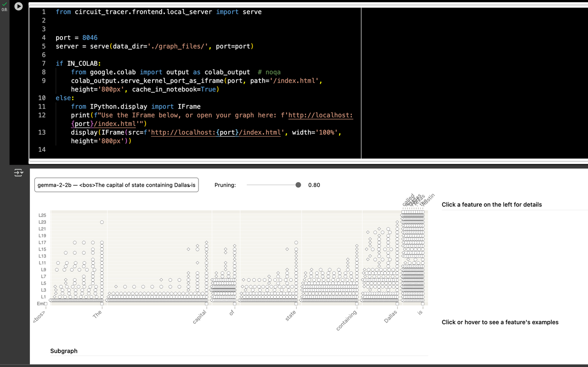Viewport: 588px width, 367px height.
Task: Click the 'Emb' layer axis label
Action: point(40,304)
